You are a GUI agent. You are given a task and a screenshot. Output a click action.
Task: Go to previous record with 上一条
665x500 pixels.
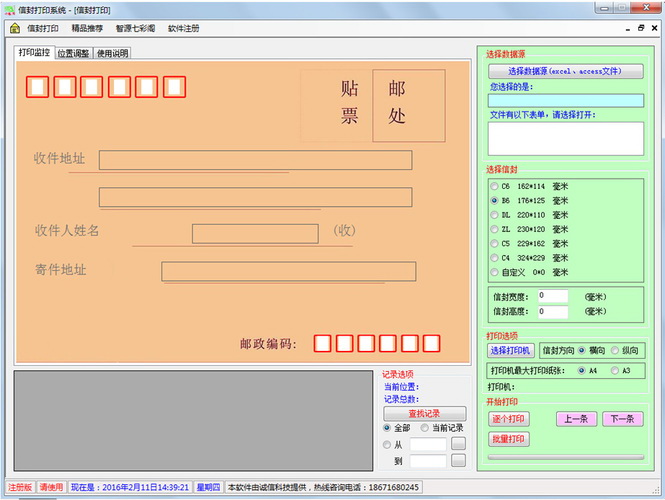[x=576, y=419]
